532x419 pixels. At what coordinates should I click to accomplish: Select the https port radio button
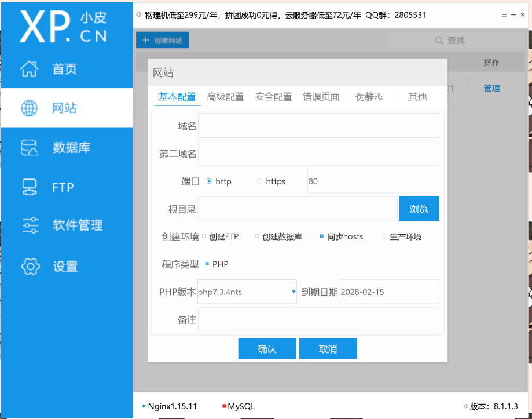pos(259,181)
